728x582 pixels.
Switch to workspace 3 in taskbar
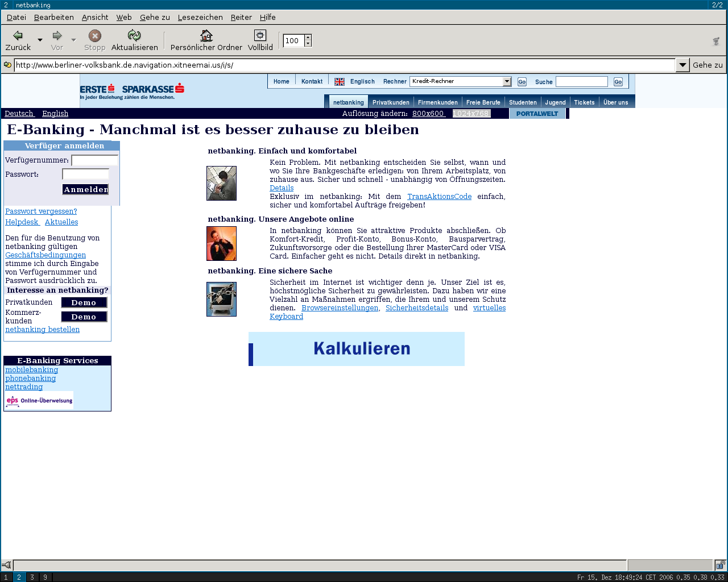point(32,577)
